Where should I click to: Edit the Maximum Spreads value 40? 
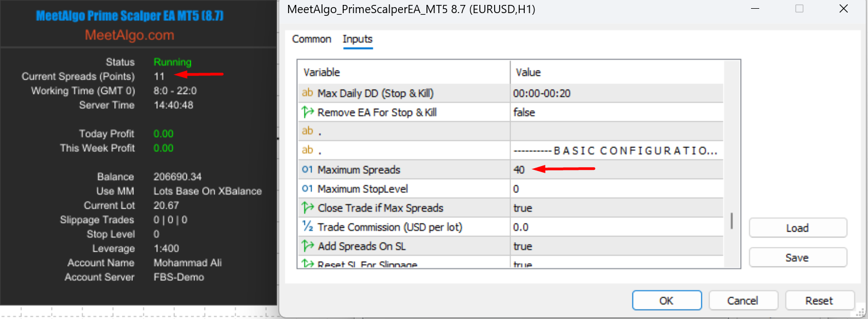(519, 170)
